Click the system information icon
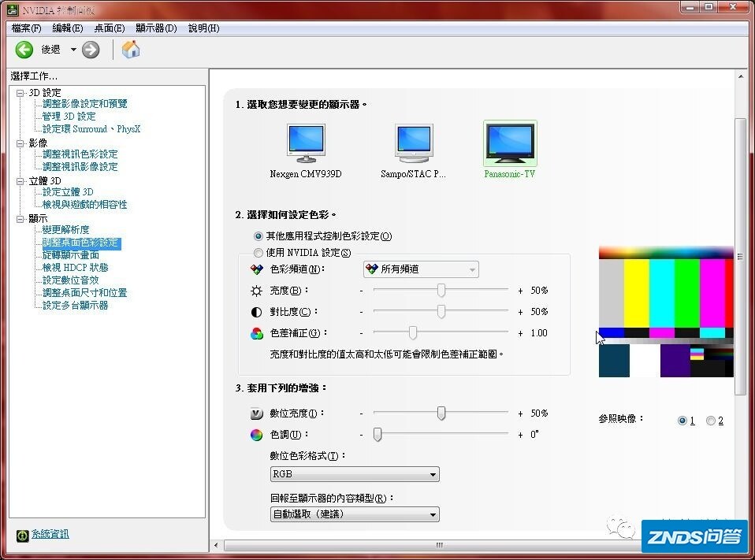The image size is (755, 560). pos(22,535)
